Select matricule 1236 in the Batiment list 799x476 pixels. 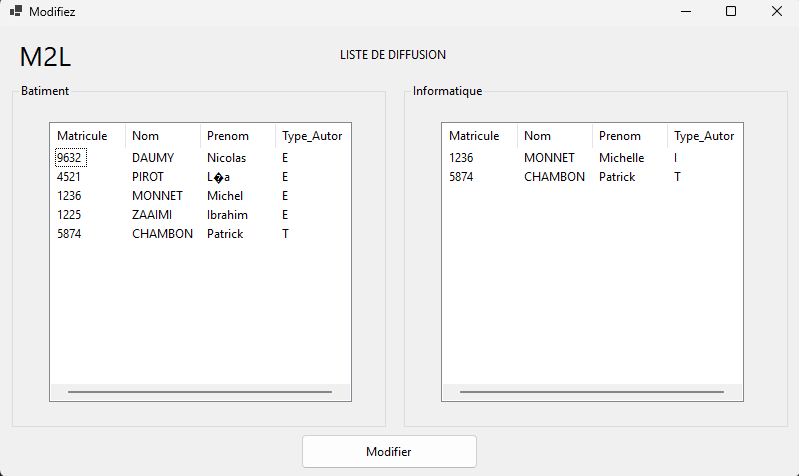pyautogui.click(x=69, y=196)
